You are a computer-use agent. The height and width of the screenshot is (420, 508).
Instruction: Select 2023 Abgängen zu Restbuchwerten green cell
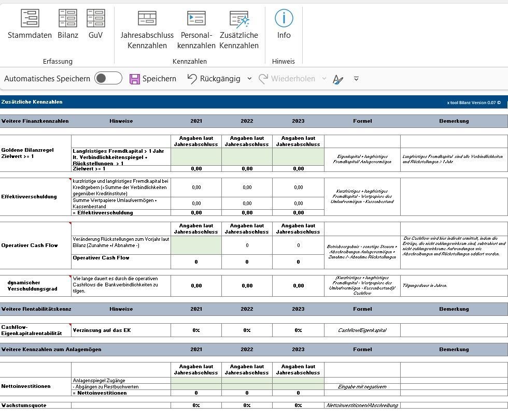(x=299, y=387)
